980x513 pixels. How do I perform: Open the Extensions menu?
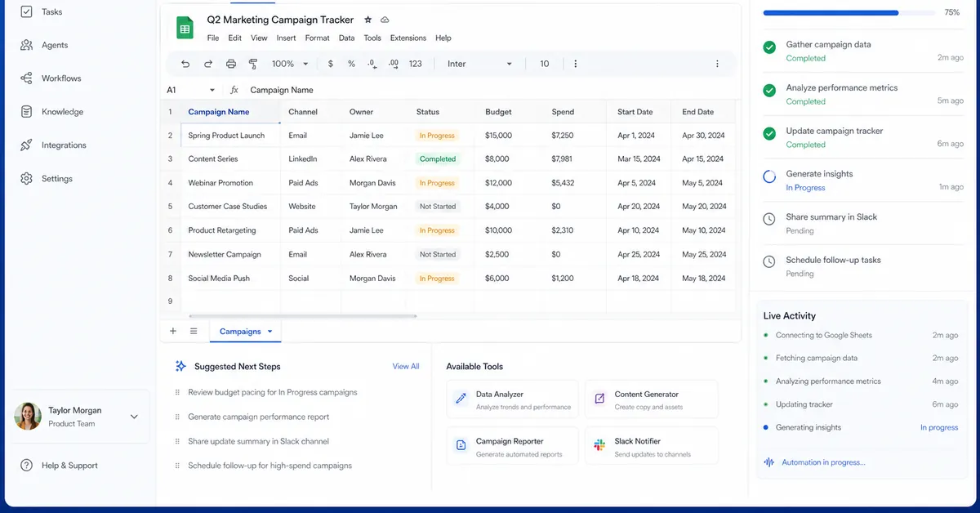[408, 38]
